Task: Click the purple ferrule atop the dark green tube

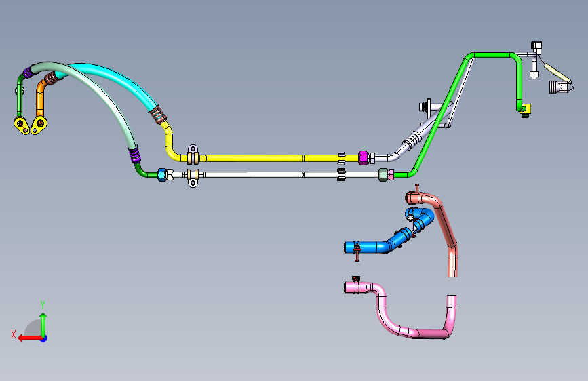Action: click(x=27, y=72)
